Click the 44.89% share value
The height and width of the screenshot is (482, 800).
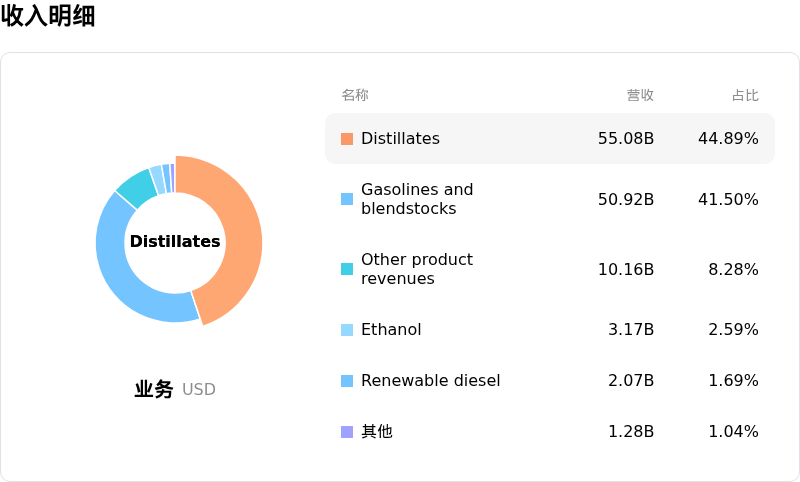728,139
